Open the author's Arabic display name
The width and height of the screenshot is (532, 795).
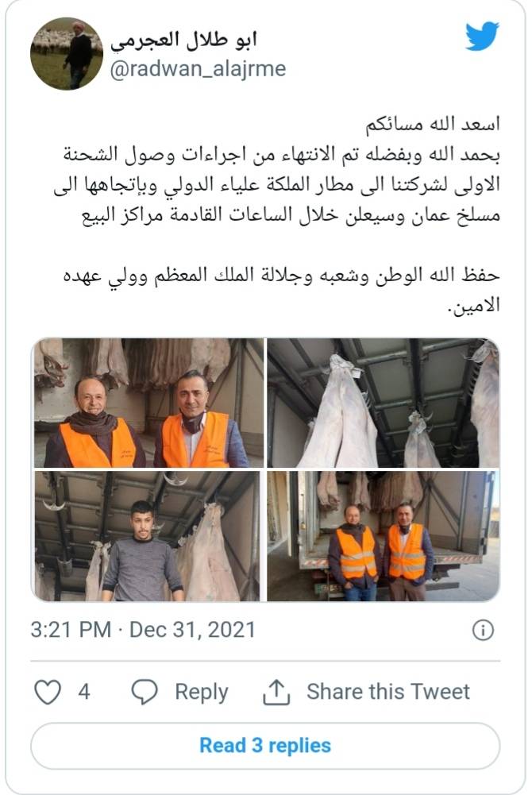pos(184,40)
